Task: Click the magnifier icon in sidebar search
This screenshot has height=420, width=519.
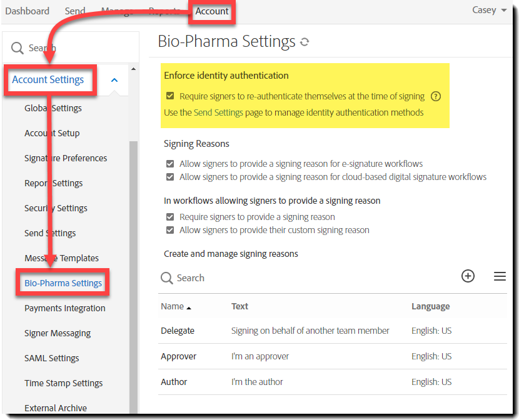Action: (17, 48)
